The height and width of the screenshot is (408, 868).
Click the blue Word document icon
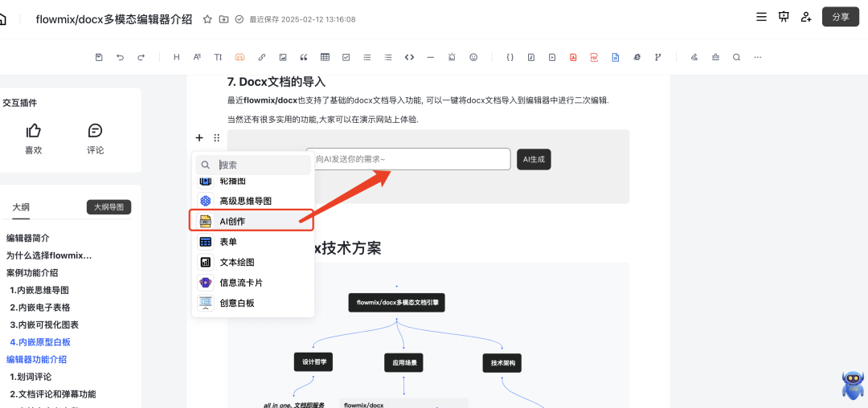point(615,57)
